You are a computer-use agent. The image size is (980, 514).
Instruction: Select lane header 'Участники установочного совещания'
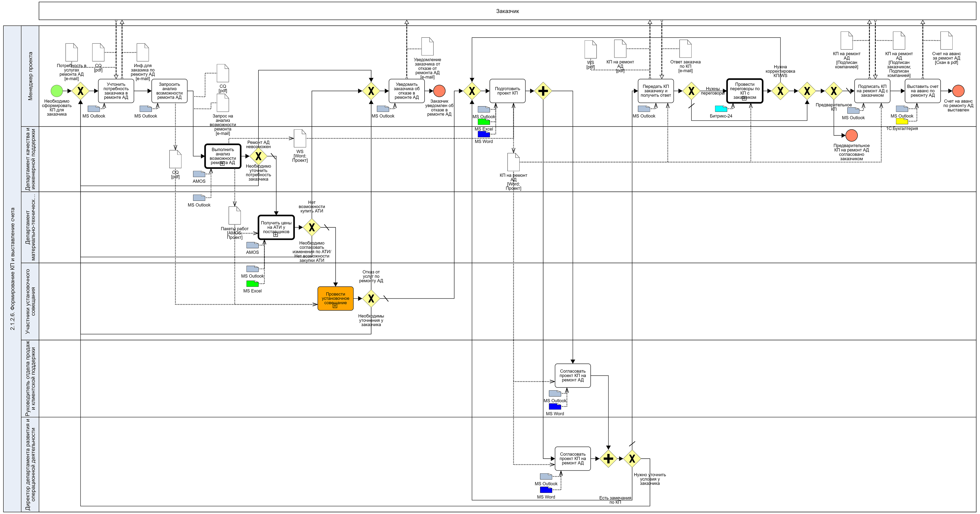[x=30, y=301]
